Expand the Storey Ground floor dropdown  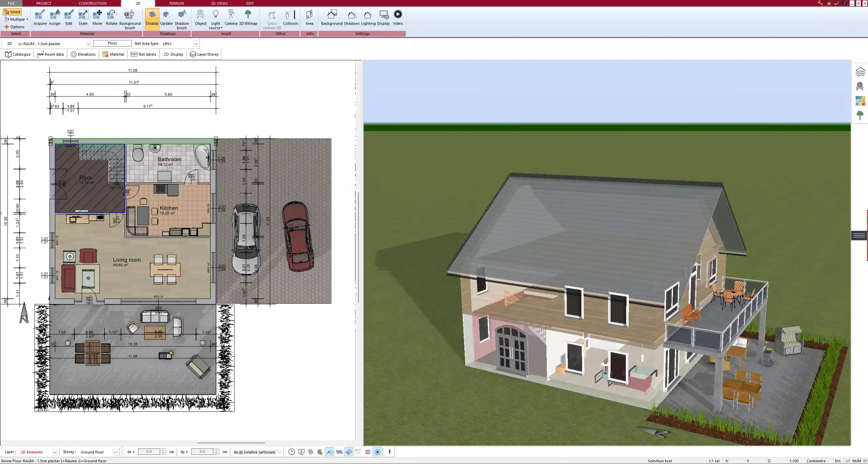pyautogui.click(x=115, y=452)
